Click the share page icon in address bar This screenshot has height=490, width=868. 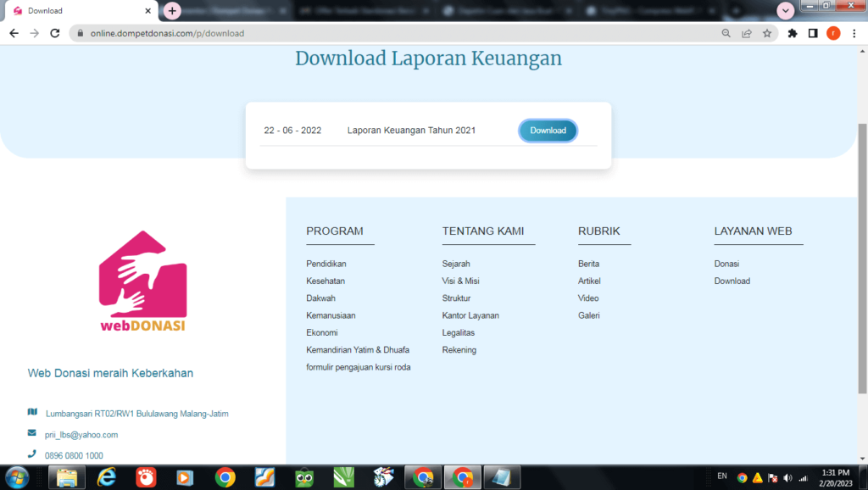pyautogui.click(x=747, y=34)
